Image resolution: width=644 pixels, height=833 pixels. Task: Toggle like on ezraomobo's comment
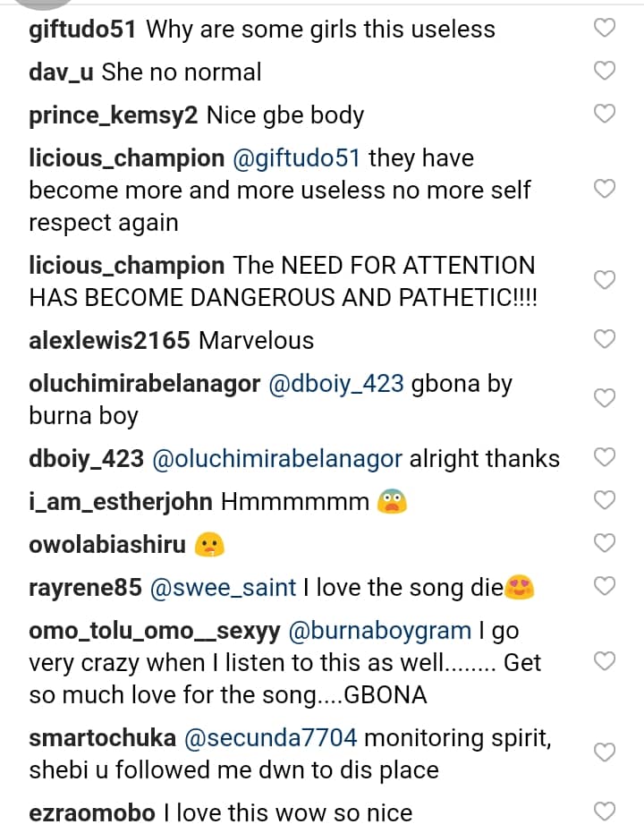(x=605, y=812)
